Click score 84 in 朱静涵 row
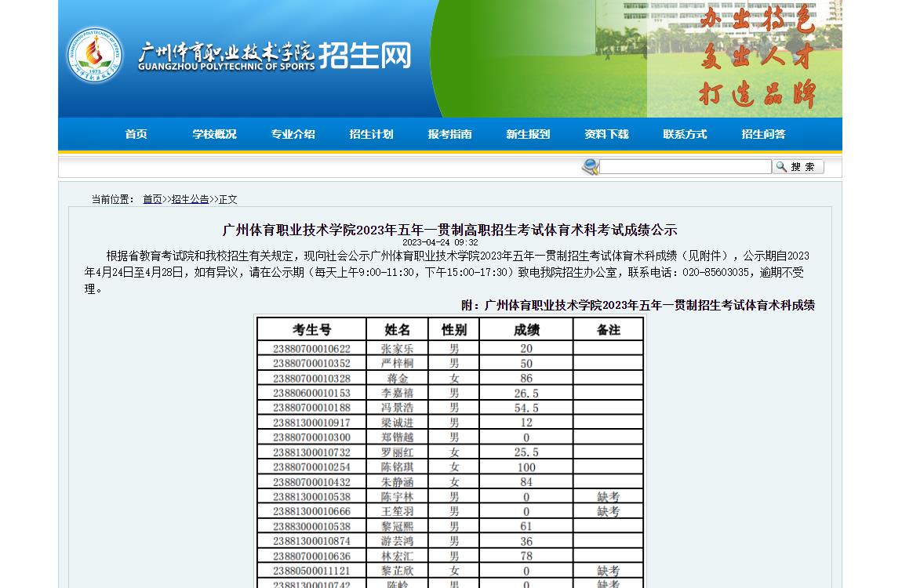Viewport: 902px width, 588px height. coord(526,481)
